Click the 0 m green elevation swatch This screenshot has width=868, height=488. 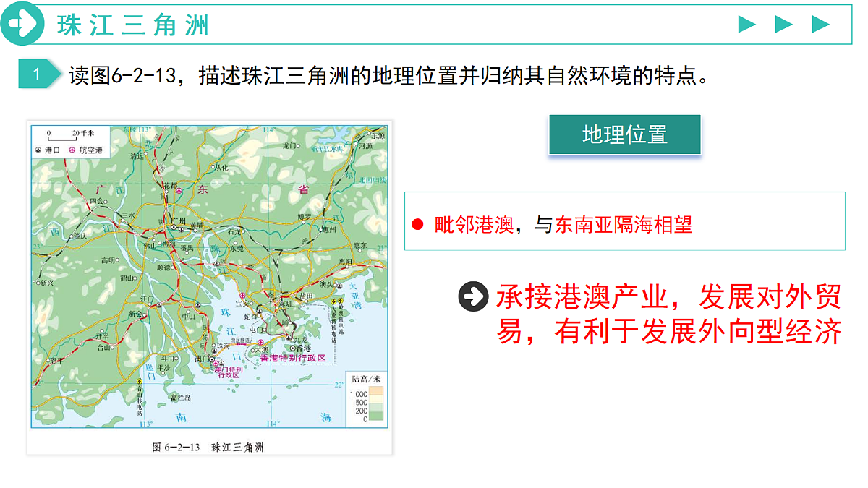tap(376, 417)
